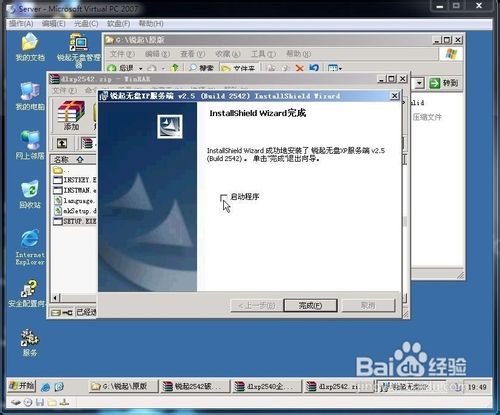Open Explorer views dropdown icon

coord(335,68)
